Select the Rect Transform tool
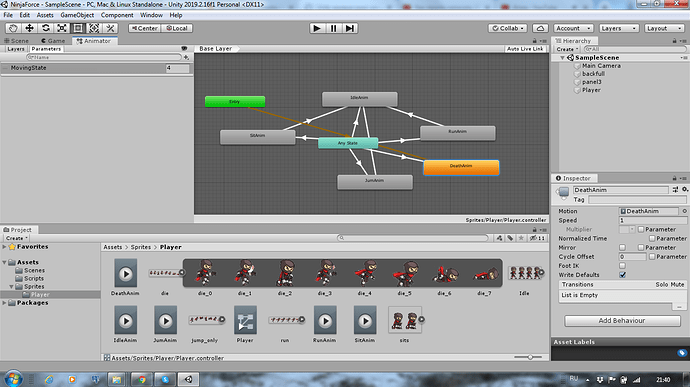The width and height of the screenshot is (690, 387). [x=78, y=28]
